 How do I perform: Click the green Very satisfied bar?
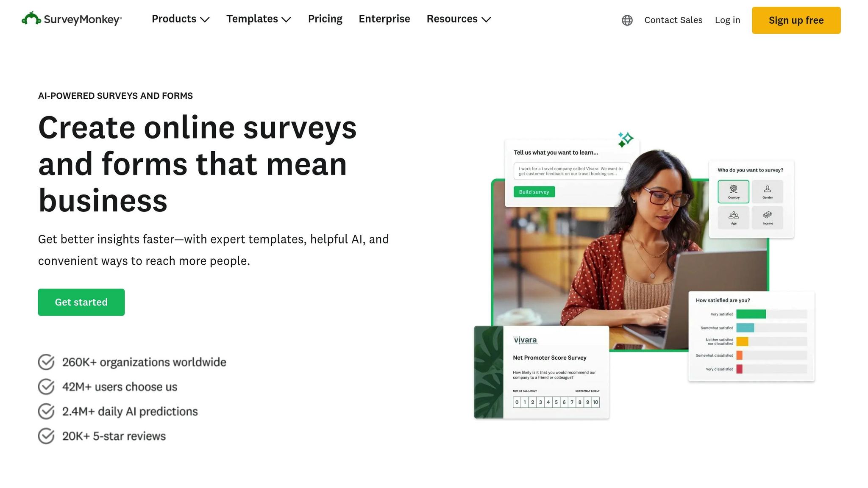pyautogui.click(x=751, y=314)
